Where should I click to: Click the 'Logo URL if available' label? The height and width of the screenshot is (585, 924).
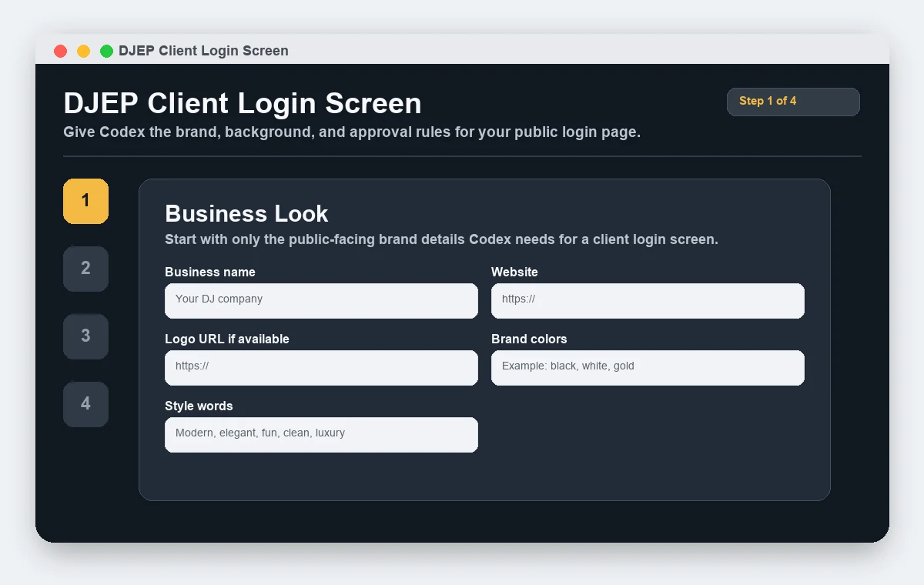[227, 339]
